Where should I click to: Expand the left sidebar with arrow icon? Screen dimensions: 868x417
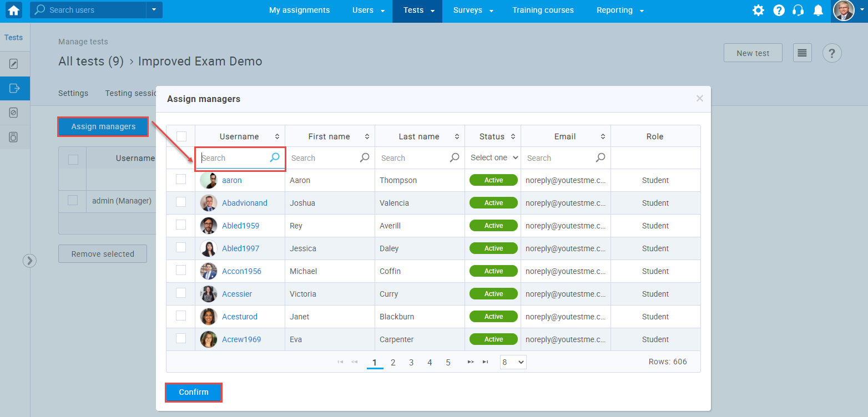tap(29, 261)
